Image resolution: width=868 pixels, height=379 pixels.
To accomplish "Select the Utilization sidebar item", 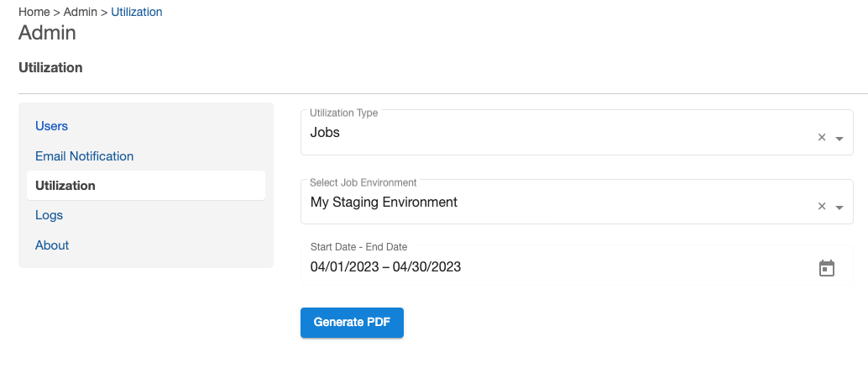I will (65, 186).
